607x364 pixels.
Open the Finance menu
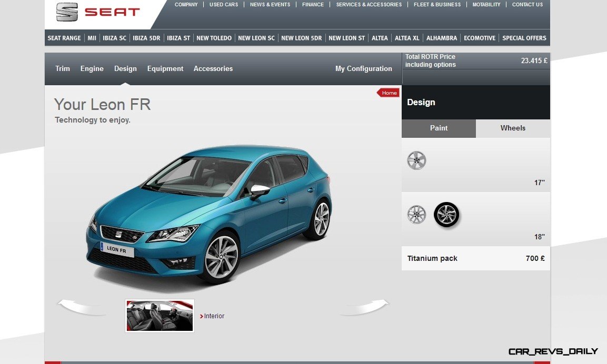313,5
